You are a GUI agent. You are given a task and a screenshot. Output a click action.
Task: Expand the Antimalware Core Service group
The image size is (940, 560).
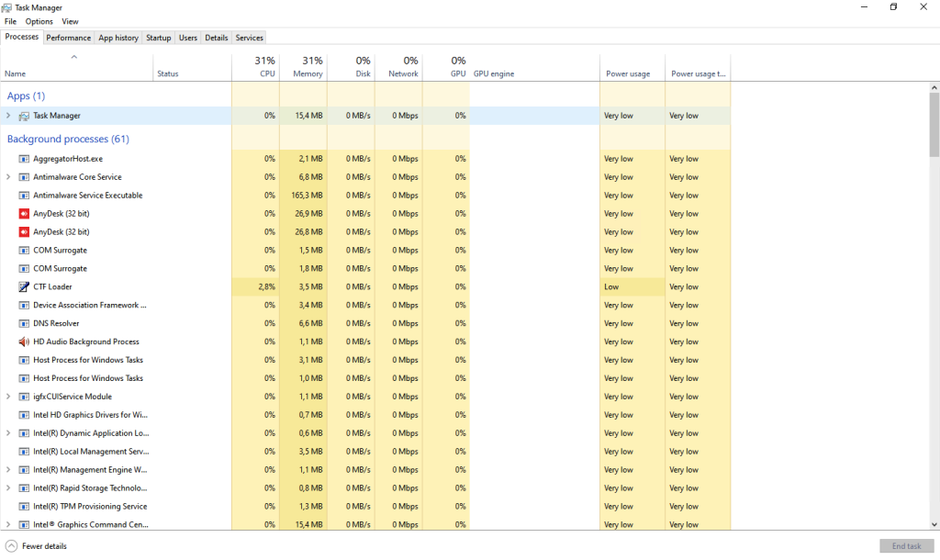coord(8,177)
